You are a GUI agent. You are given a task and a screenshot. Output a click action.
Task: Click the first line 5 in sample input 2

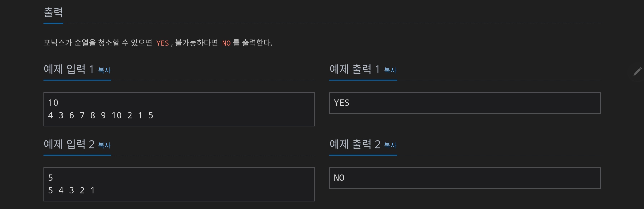click(51, 178)
